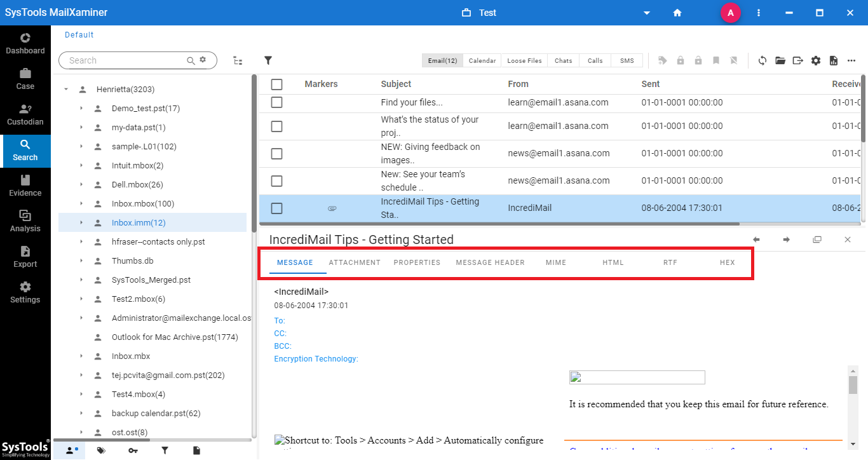868x460 pixels.
Task: Open the Message Header tab
Action: tap(490, 262)
